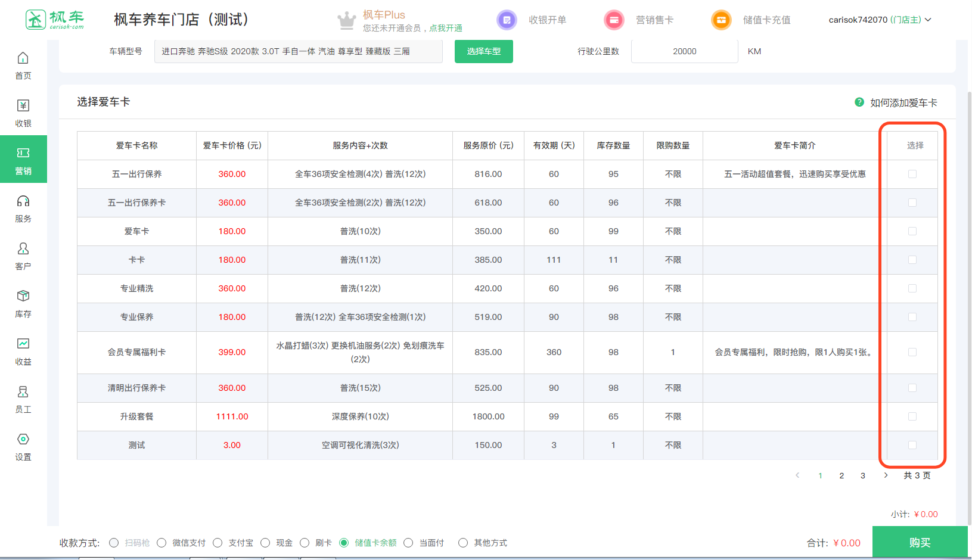Jump to page 2 of the list
The height and width of the screenshot is (560, 972).
pos(841,475)
